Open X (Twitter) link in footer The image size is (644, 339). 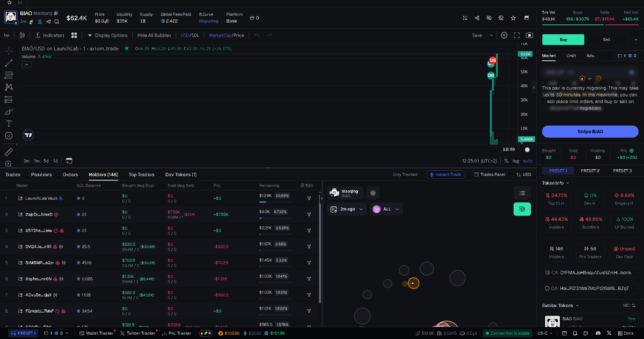pos(609,333)
